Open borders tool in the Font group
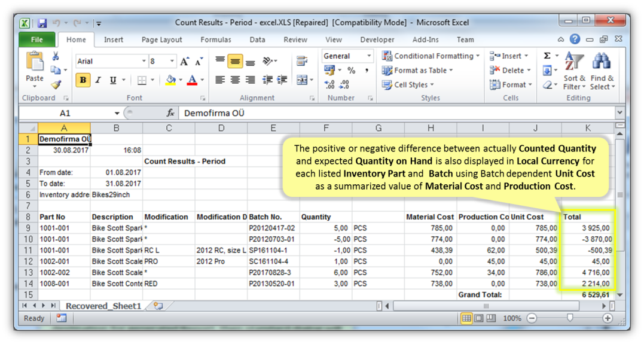This screenshot has width=644, height=344. tap(142, 80)
